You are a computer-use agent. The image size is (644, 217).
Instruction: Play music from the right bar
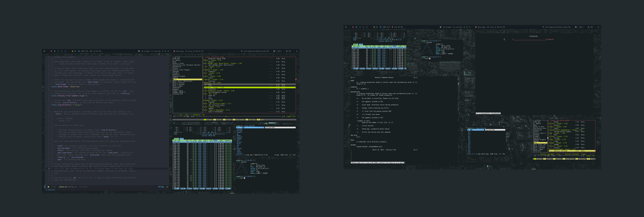(467, 27)
